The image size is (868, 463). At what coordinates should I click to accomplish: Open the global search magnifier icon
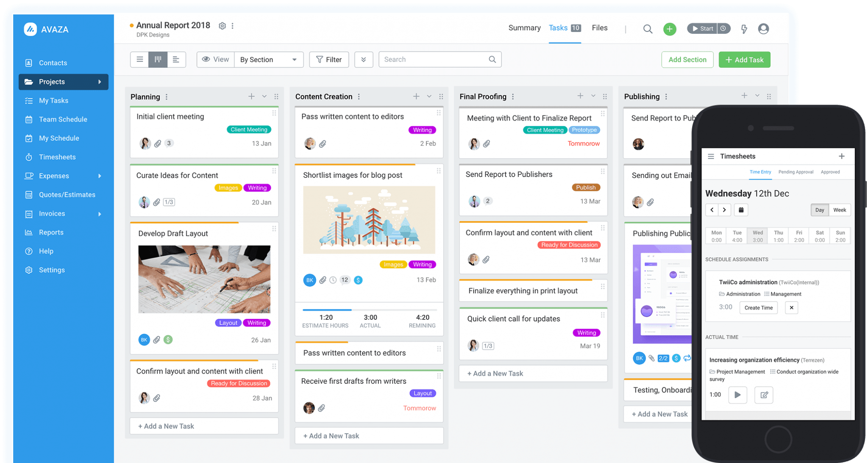(x=648, y=29)
